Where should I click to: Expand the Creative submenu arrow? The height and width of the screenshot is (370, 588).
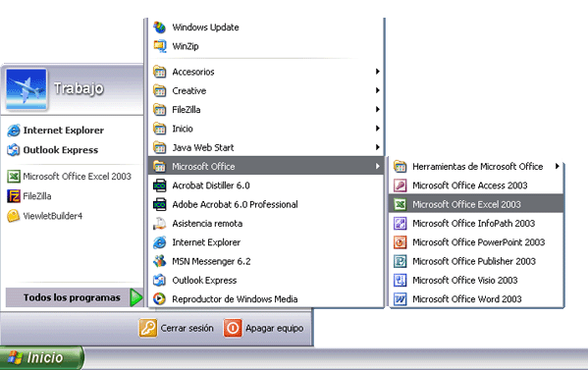(378, 90)
